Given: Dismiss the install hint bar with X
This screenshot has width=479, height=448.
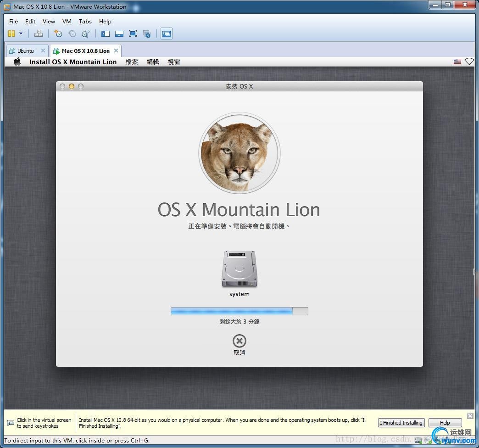Looking at the screenshot, I should click(470, 415).
